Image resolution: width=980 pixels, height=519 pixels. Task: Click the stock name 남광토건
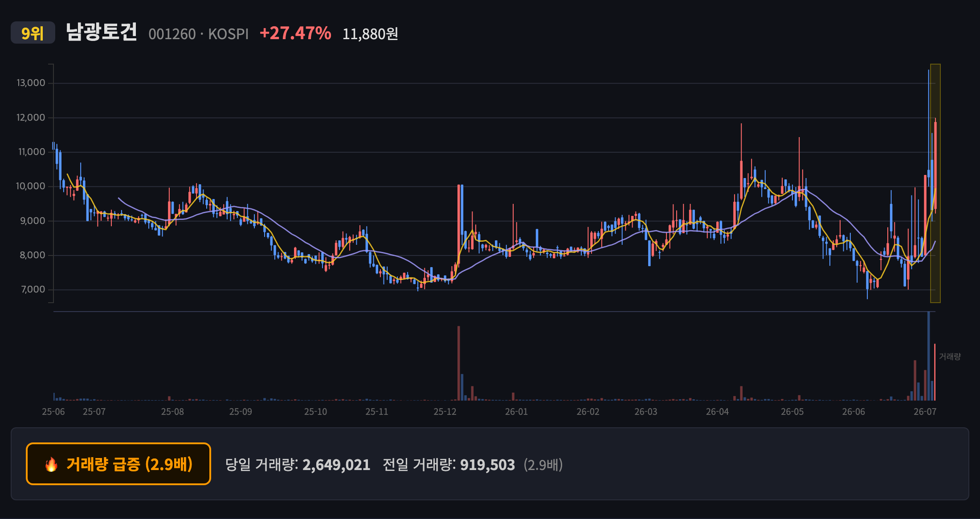click(102, 32)
